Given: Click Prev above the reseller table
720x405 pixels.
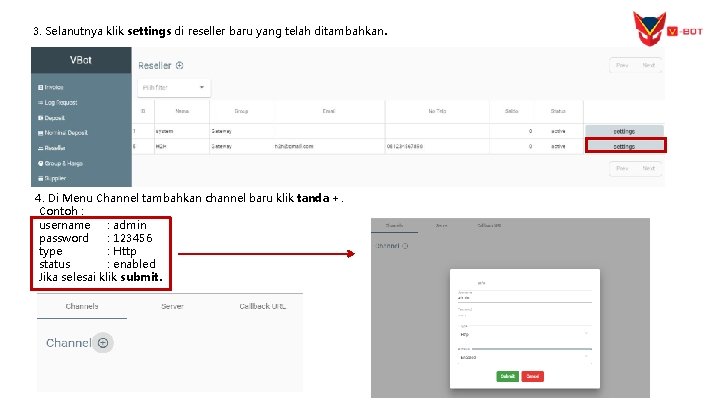Looking at the screenshot, I should [x=622, y=65].
